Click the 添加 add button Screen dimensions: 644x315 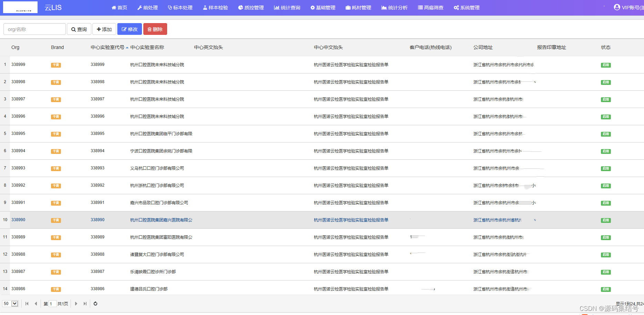coord(104,29)
